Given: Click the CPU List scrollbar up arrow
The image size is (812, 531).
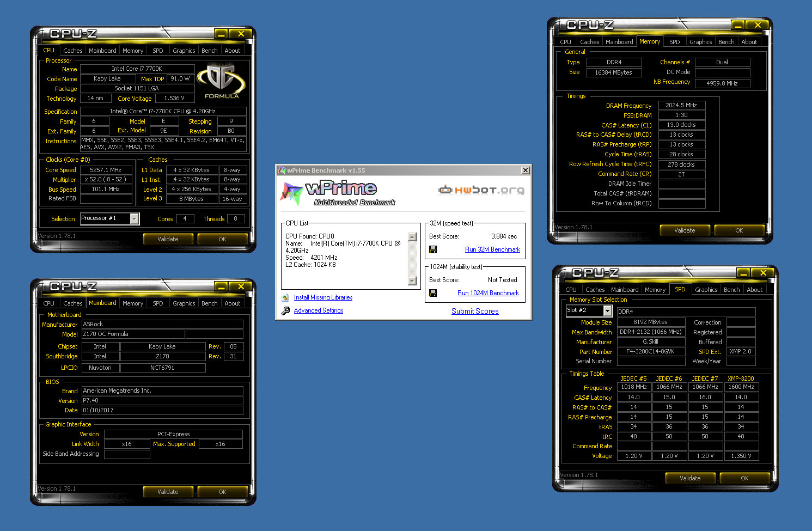Looking at the screenshot, I should (x=412, y=237).
